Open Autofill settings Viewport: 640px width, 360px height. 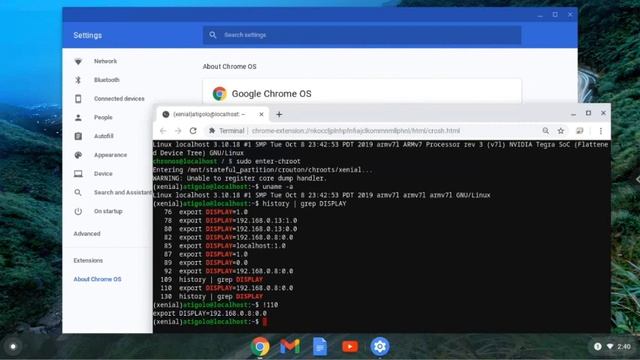[104, 136]
